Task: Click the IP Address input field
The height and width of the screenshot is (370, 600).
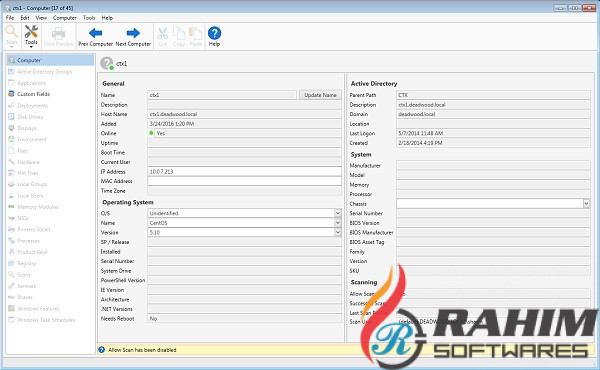Action: coord(245,171)
